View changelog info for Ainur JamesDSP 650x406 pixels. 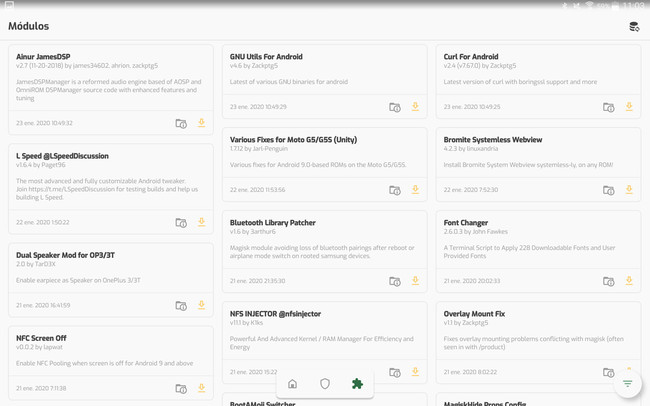(181, 123)
